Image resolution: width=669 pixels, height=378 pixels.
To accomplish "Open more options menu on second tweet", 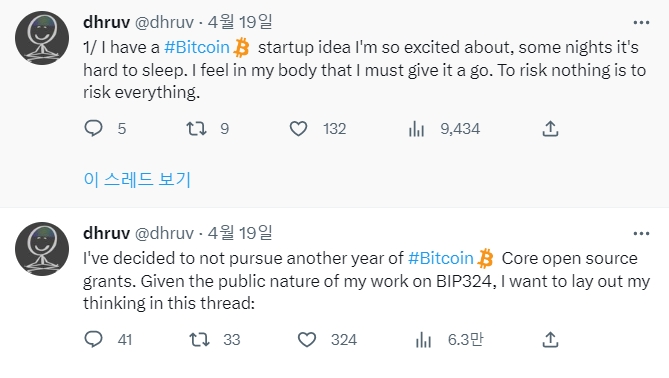I will (641, 234).
